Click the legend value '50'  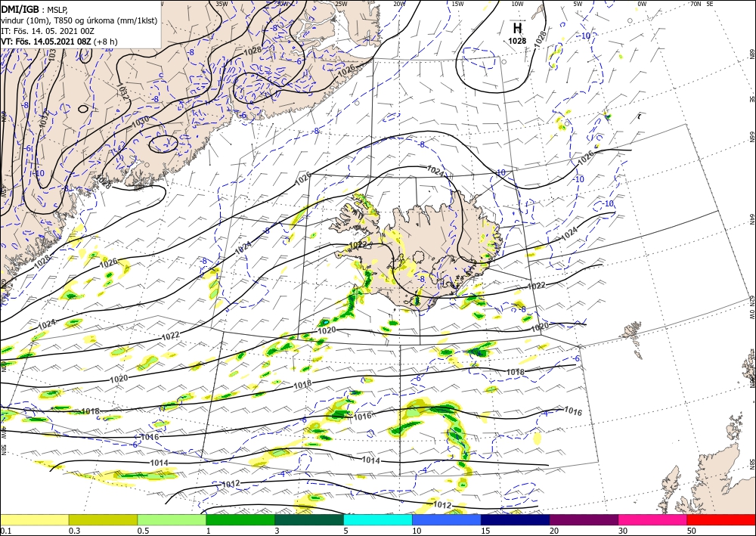coord(692,531)
